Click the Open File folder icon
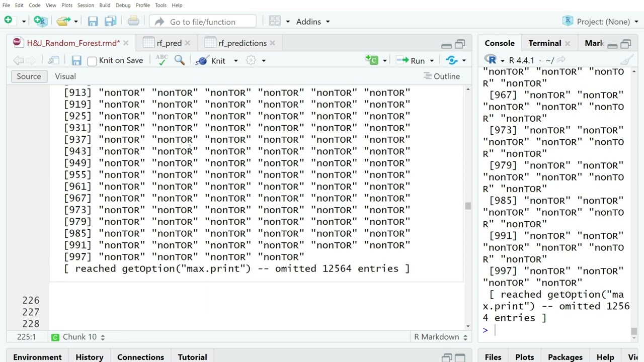The height and width of the screenshot is (362, 644). click(x=63, y=21)
